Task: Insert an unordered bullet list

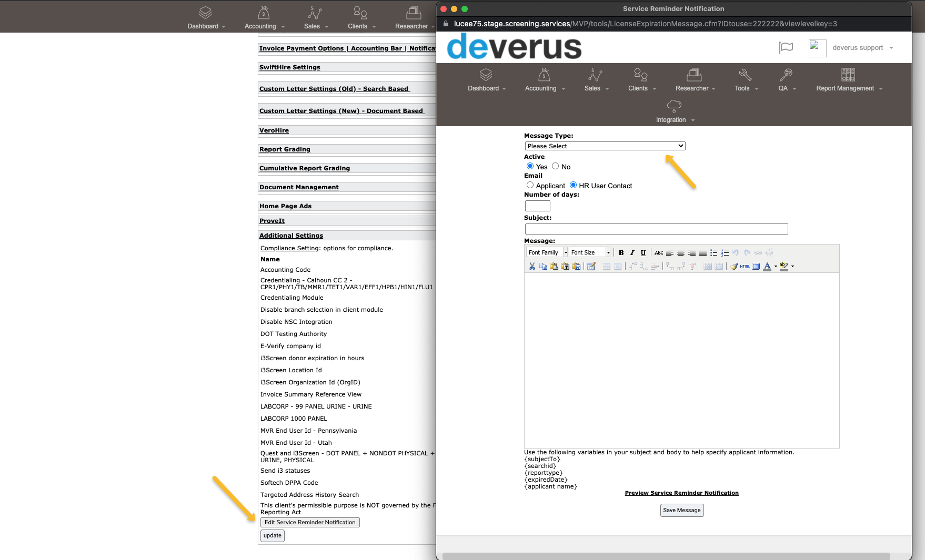Action: pyautogui.click(x=714, y=252)
